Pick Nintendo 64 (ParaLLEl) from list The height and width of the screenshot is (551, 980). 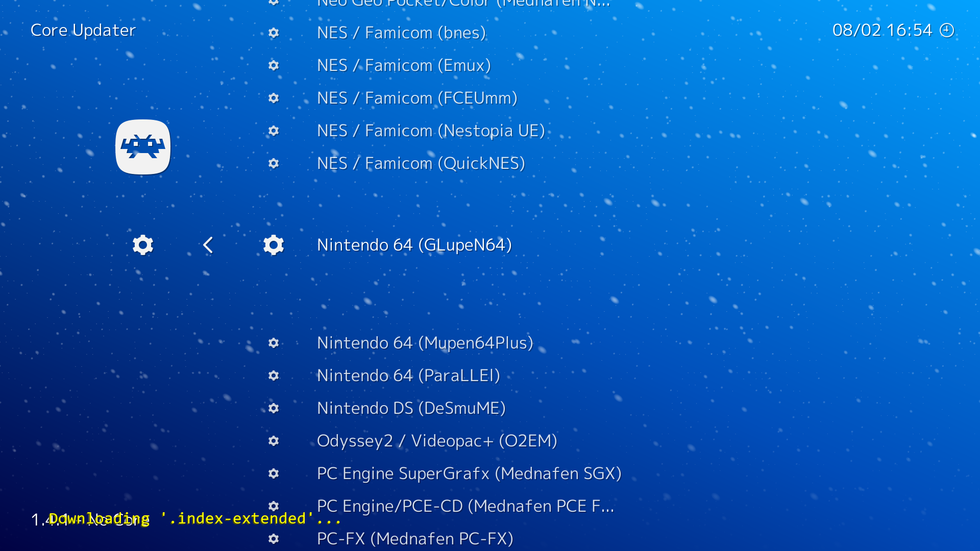408,375
